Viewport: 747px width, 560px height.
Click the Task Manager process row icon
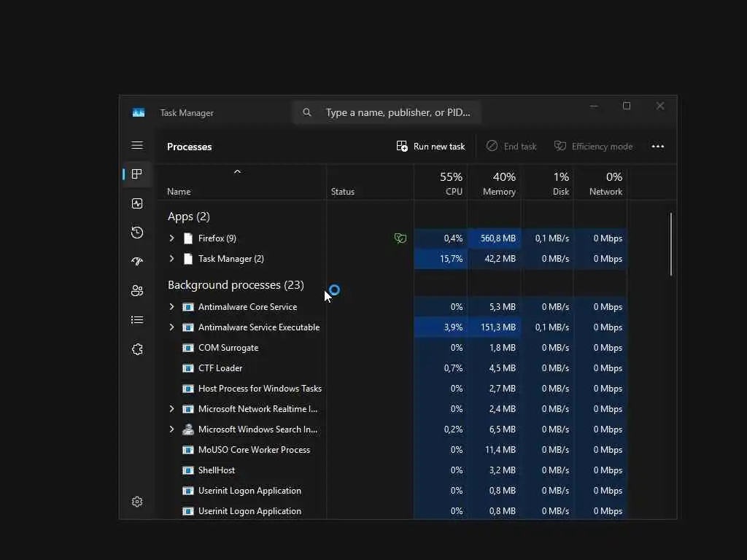point(188,259)
